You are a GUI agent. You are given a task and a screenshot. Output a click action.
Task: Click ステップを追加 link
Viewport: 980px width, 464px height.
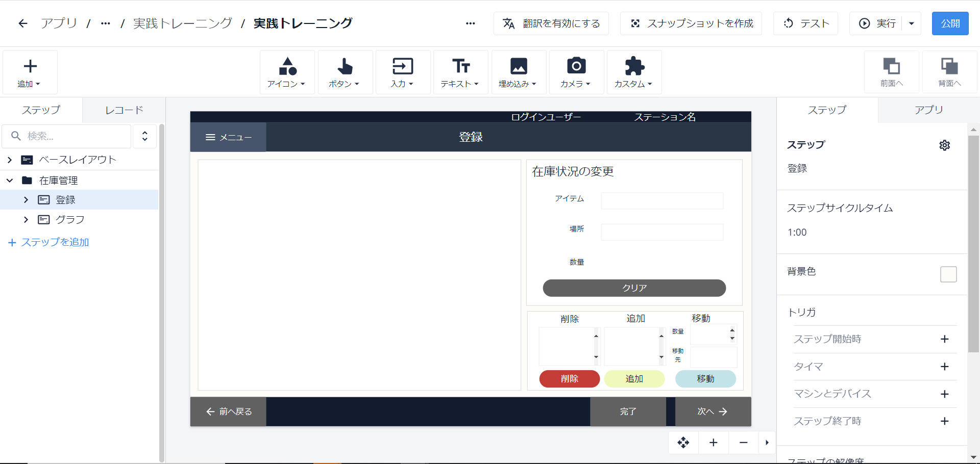coord(49,242)
